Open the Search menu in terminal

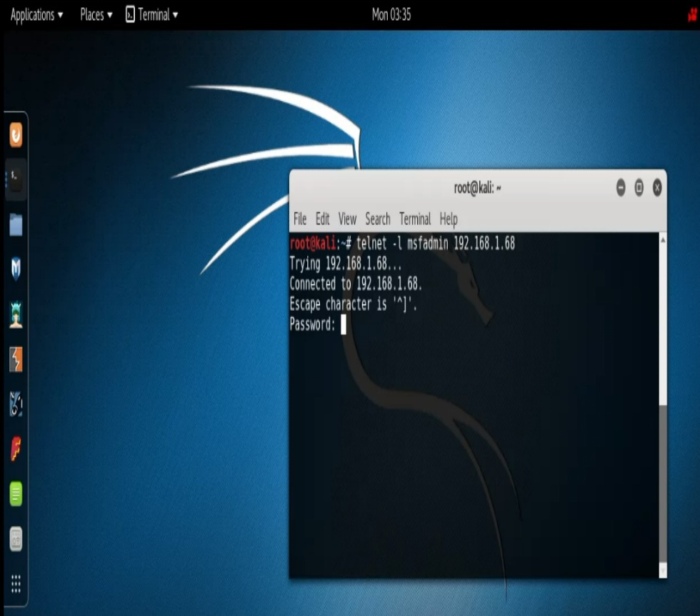378,219
